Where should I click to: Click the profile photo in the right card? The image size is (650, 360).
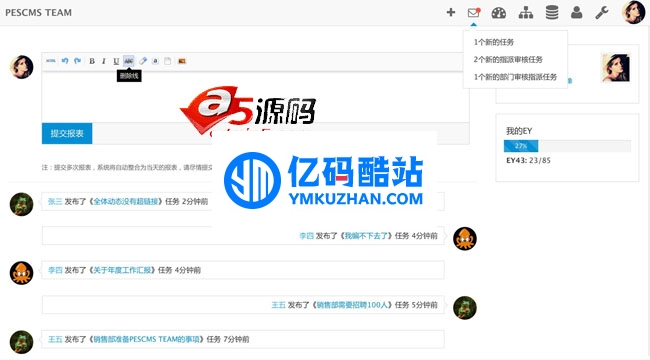[616, 68]
